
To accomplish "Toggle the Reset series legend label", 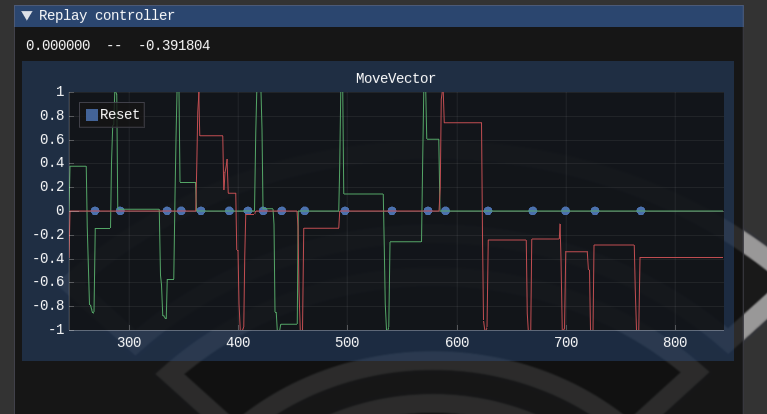I will 120,115.
